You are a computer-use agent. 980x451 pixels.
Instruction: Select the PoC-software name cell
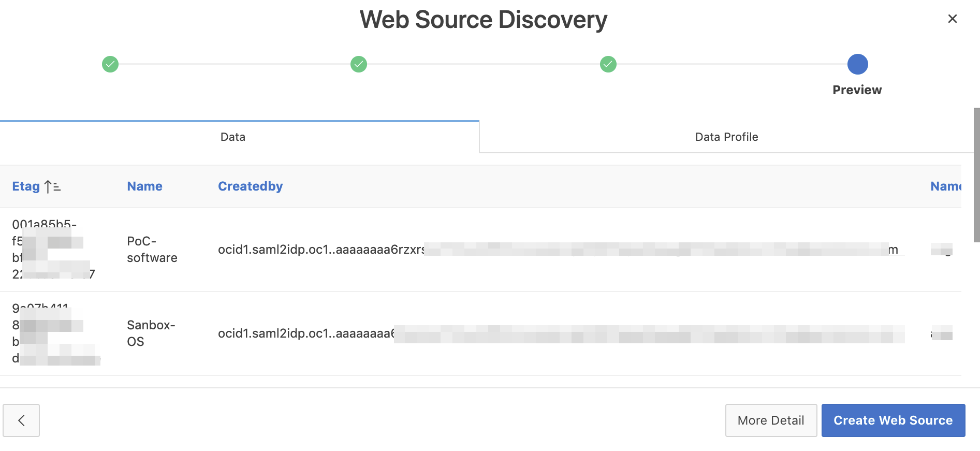coord(152,250)
